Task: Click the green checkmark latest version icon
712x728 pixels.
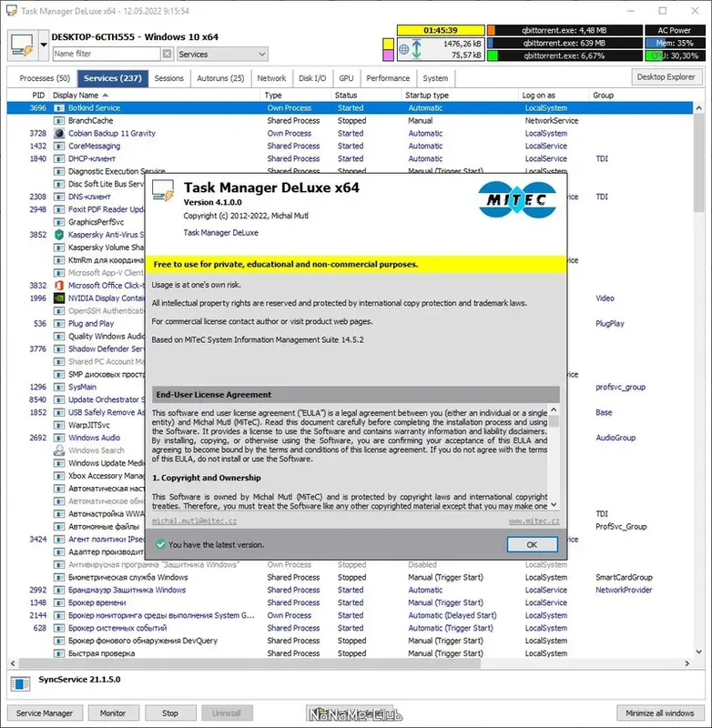Action: tap(160, 544)
